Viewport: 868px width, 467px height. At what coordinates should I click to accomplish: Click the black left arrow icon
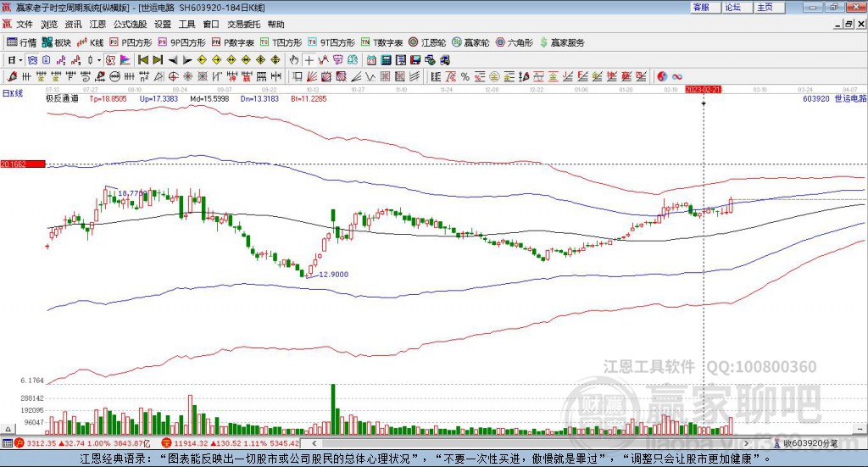tap(173, 60)
